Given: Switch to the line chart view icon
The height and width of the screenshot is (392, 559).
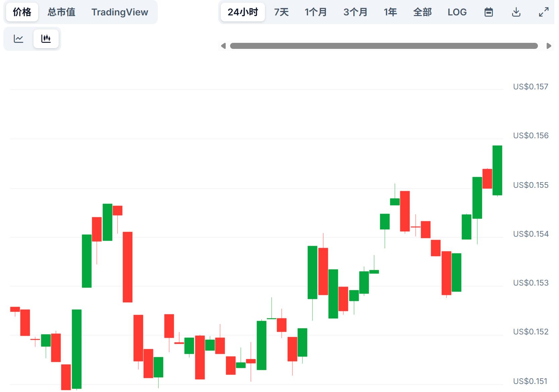Looking at the screenshot, I should tap(18, 38).
